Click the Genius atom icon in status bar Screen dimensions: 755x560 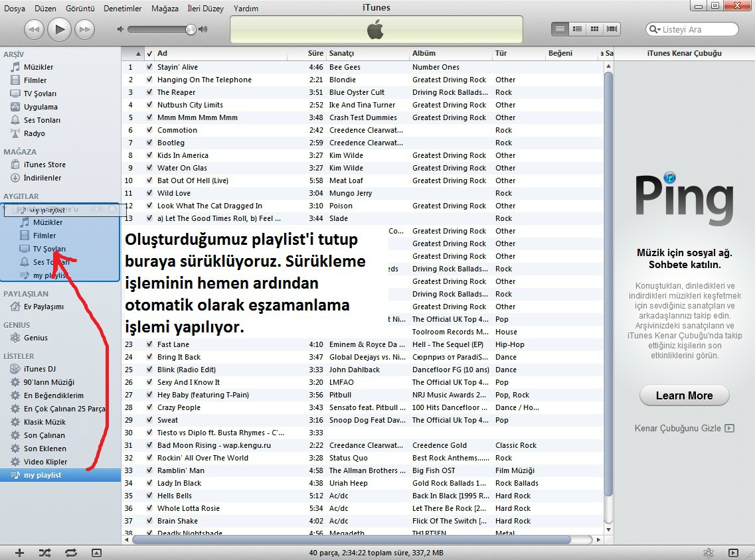(709, 553)
